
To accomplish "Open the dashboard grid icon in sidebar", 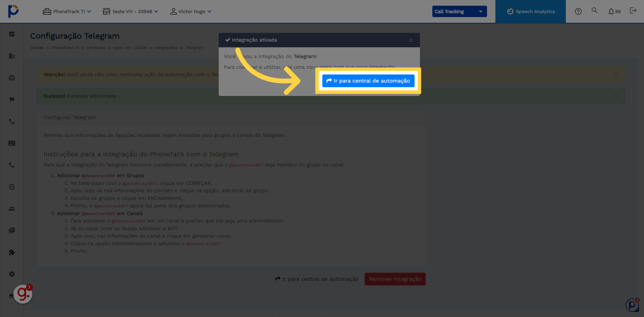I will click(12, 34).
